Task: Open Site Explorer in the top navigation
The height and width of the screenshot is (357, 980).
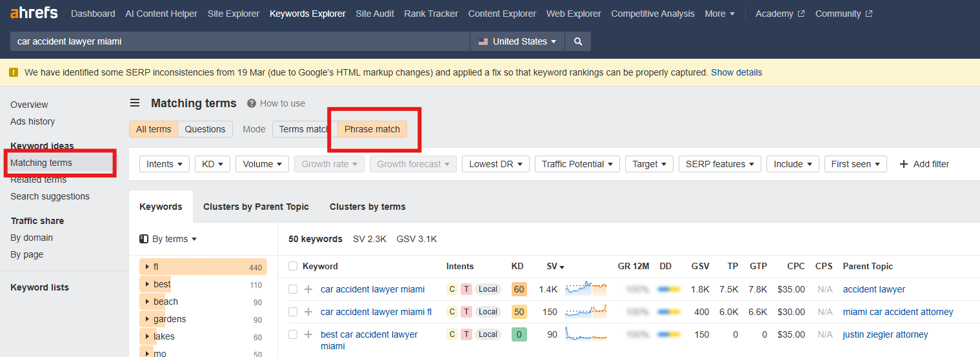Action: (234, 14)
